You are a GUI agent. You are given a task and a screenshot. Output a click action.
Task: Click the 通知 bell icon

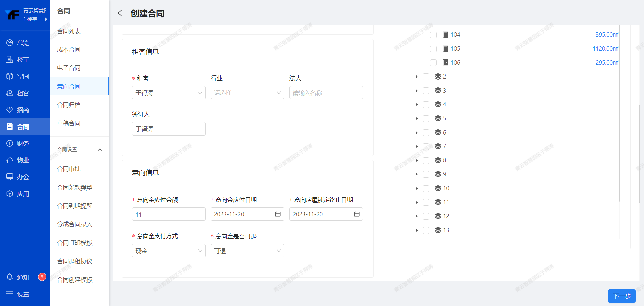(10, 277)
